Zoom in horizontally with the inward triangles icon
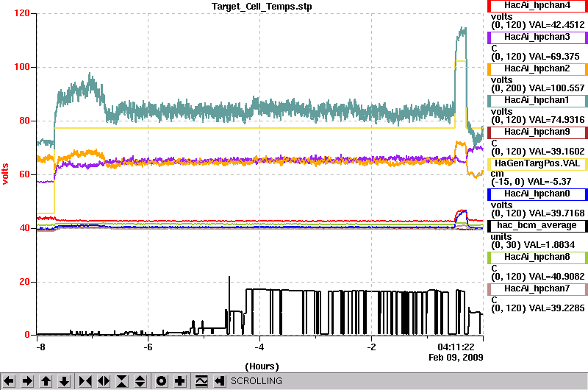The image size is (588, 390). pos(85,381)
